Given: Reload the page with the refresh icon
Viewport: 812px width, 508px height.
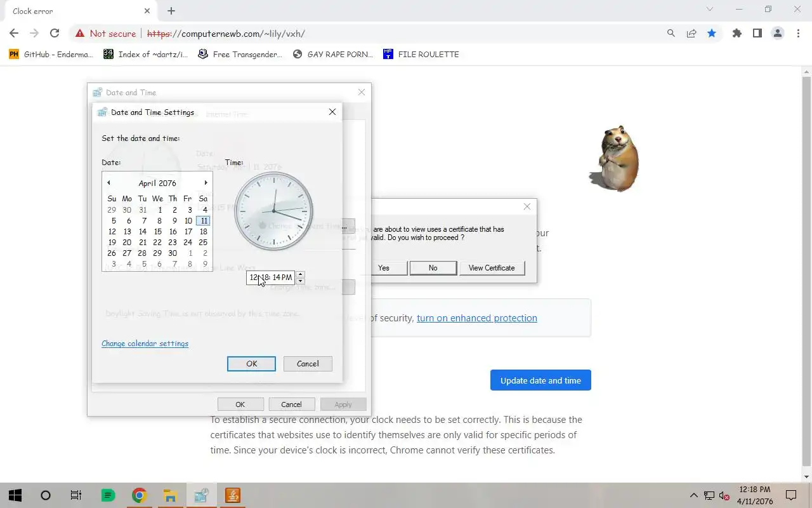Looking at the screenshot, I should tap(55, 34).
